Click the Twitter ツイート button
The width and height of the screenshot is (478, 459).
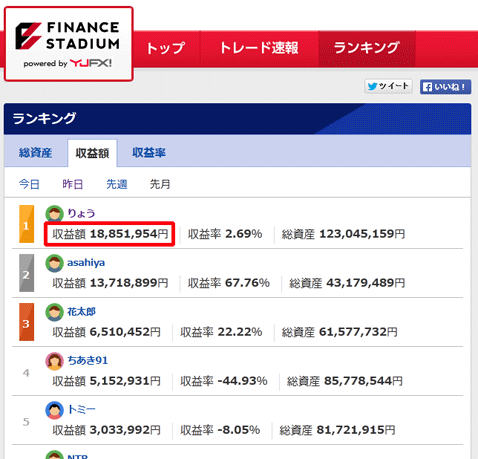point(388,86)
